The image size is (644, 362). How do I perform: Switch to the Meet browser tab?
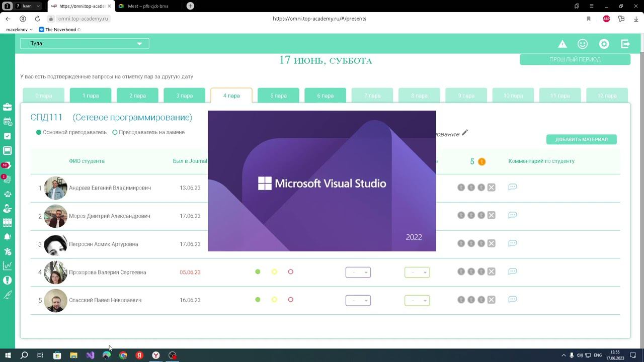(x=147, y=6)
